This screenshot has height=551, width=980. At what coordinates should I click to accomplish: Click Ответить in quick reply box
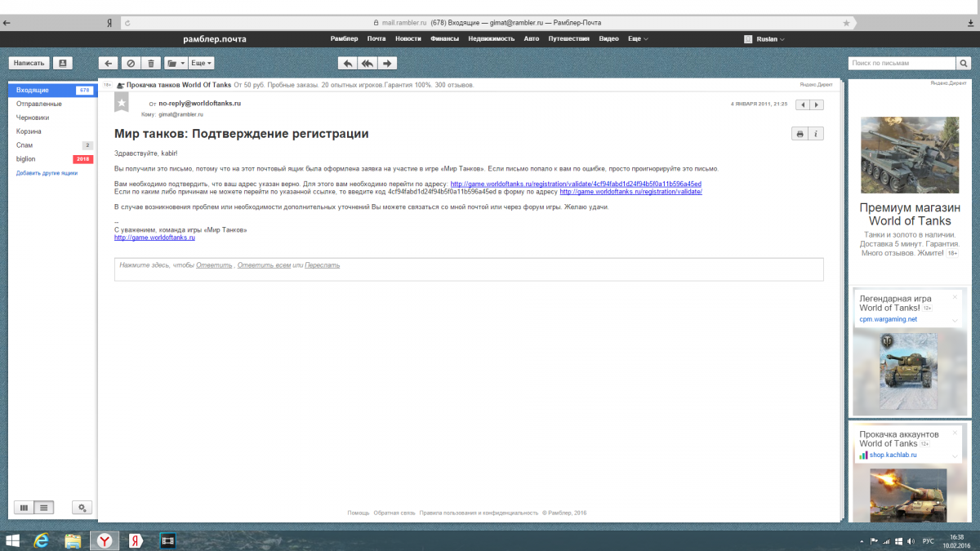tap(214, 265)
